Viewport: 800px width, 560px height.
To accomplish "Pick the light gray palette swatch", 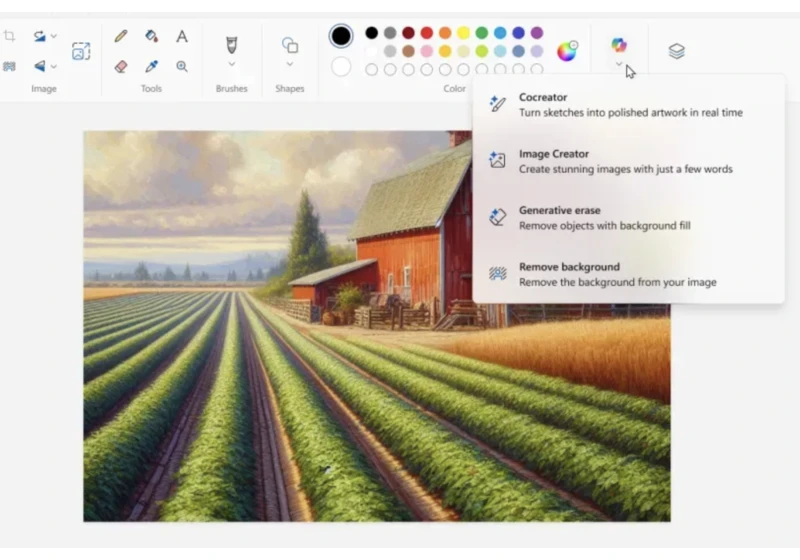I will [x=390, y=51].
